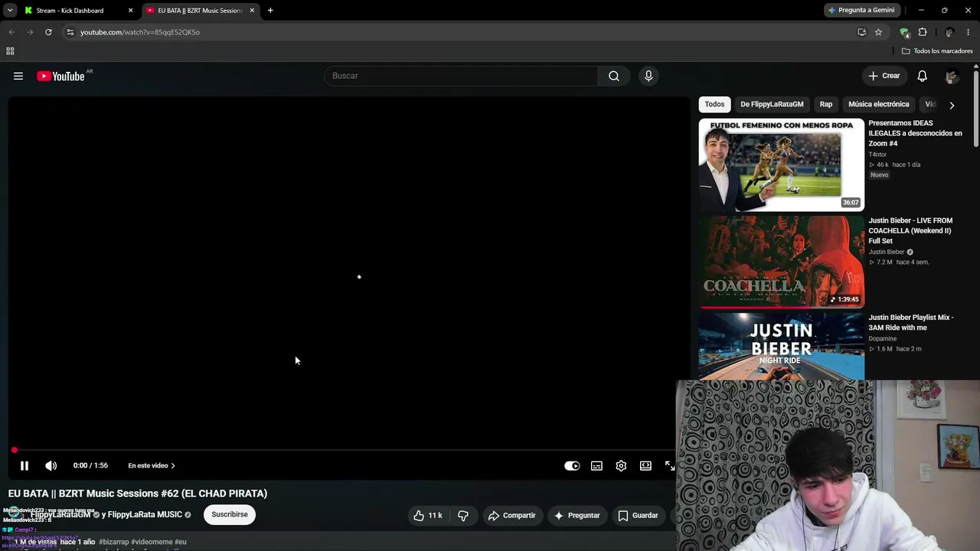
Task: Seek on the video progress bar
Action: [342, 450]
